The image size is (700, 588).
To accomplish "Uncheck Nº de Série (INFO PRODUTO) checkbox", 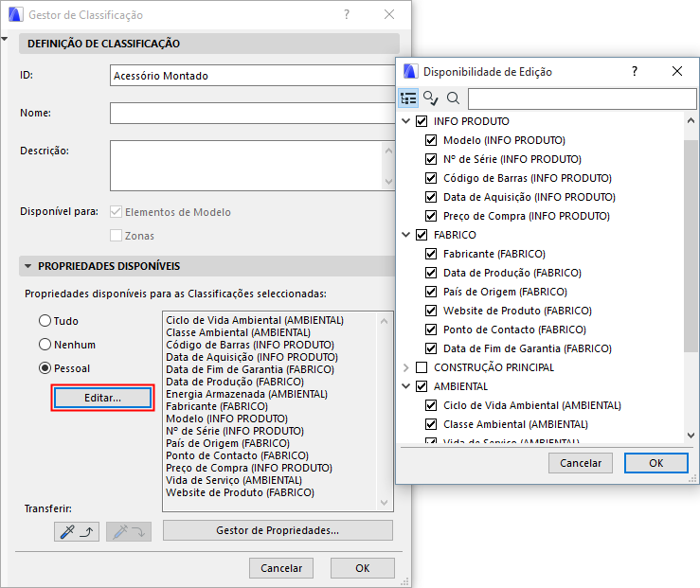I will (x=431, y=159).
